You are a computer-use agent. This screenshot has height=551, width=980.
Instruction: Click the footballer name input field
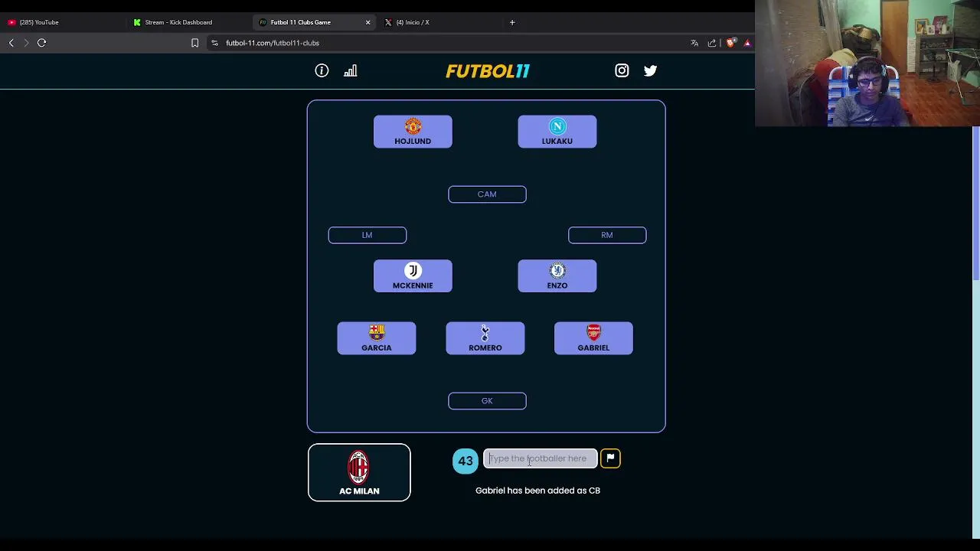tap(540, 458)
